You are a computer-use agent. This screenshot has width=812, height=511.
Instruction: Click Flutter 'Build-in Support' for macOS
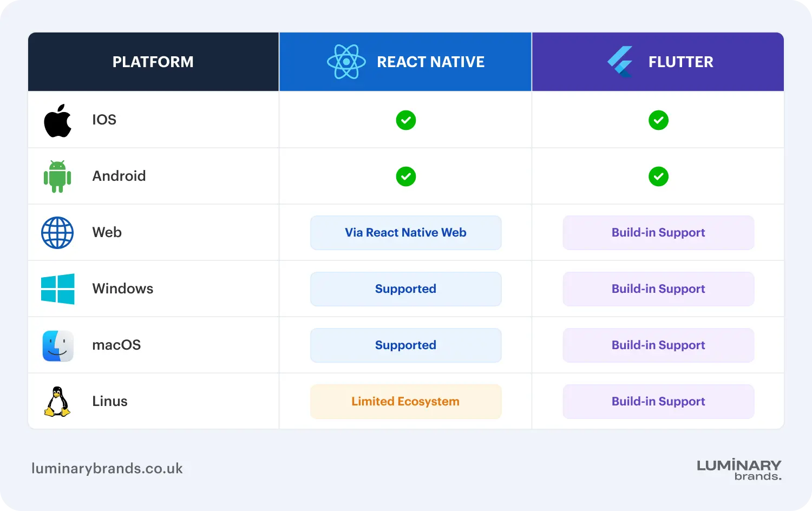(x=659, y=345)
